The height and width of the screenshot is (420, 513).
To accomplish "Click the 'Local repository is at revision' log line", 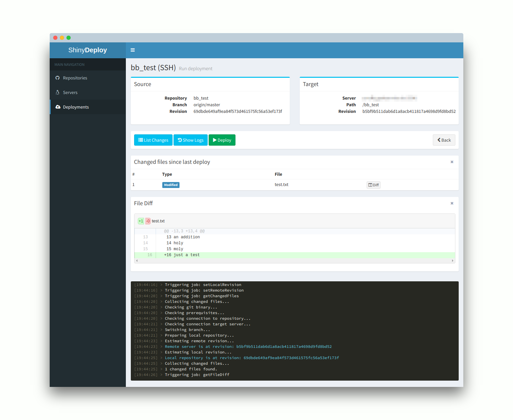I will (252, 358).
